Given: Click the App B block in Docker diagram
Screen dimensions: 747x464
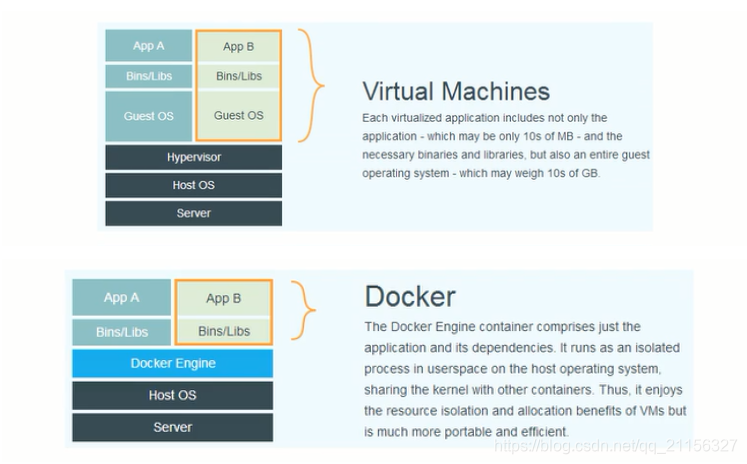Looking at the screenshot, I should [223, 299].
